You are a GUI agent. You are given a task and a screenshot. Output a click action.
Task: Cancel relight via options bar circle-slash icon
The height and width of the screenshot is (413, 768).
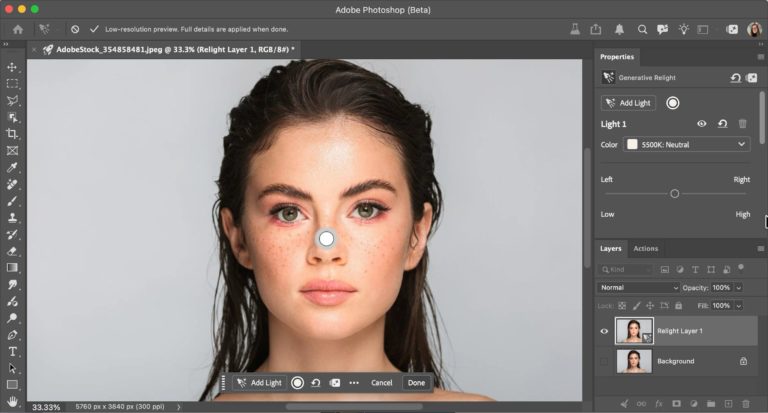(x=75, y=29)
